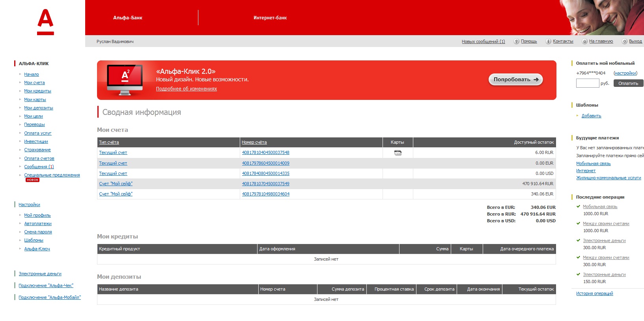
Task: Click the mobile payment amount field
Action: (x=588, y=83)
